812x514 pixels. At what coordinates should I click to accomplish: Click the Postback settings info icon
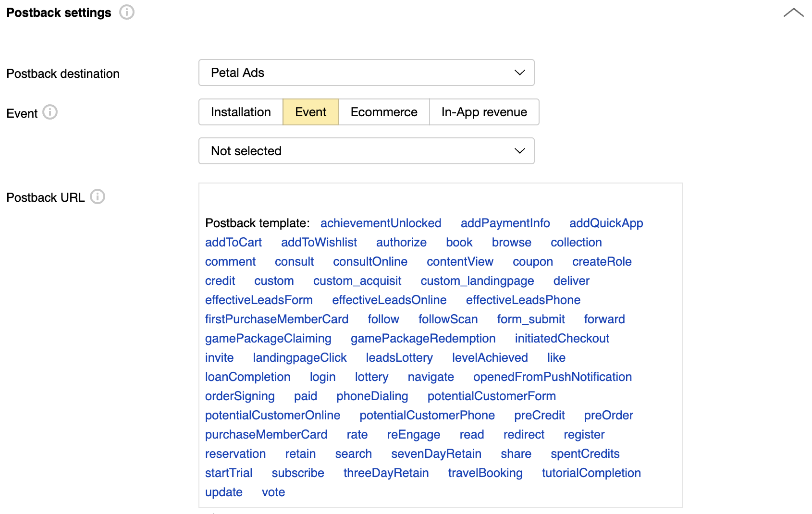[x=127, y=12]
